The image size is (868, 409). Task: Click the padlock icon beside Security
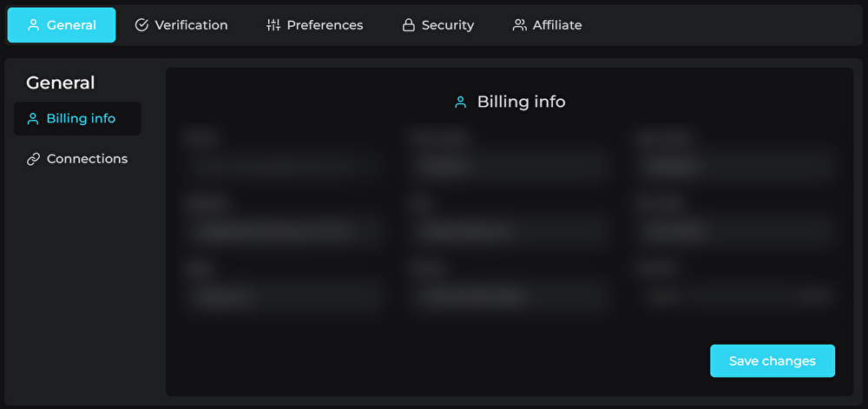point(408,25)
